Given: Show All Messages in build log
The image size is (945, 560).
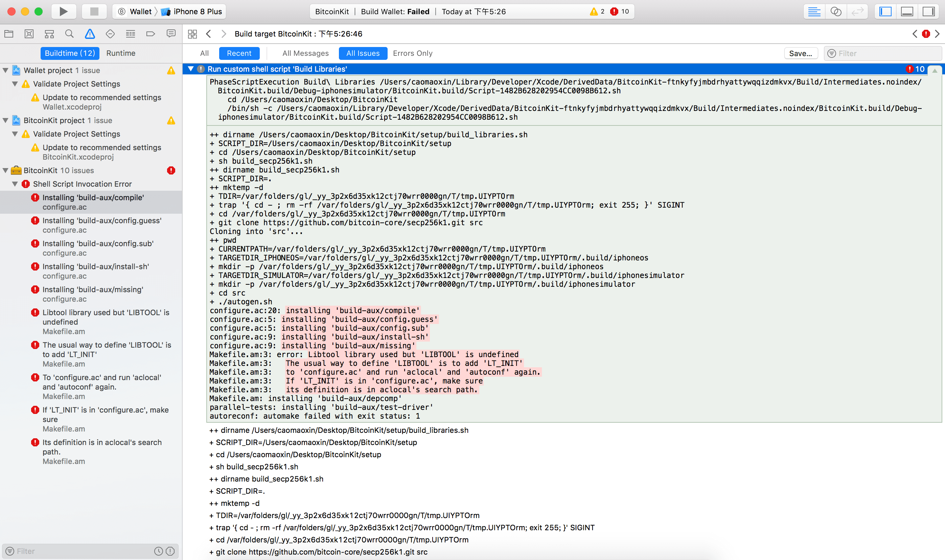Looking at the screenshot, I should pos(305,53).
